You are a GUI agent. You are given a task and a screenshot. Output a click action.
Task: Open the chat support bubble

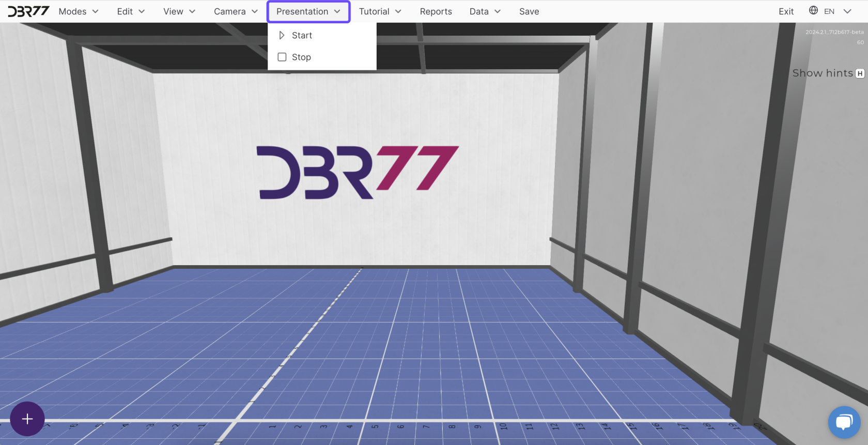pos(844,422)
